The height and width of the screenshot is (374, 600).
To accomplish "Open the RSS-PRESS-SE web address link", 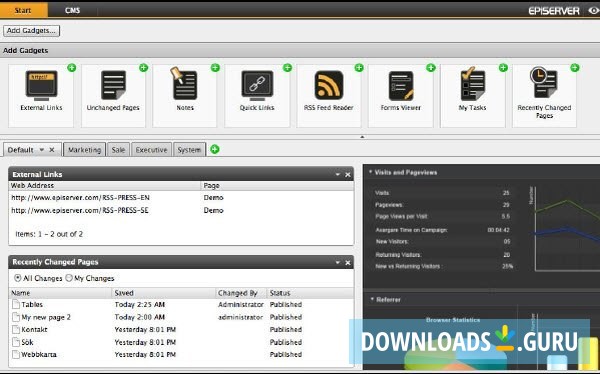I will [80, 210].
